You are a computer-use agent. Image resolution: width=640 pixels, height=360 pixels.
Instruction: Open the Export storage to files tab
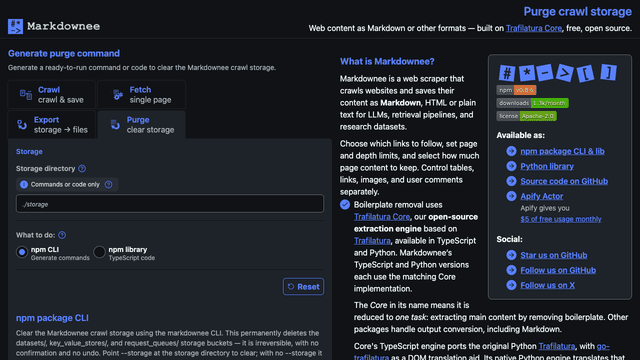(52, 124)
